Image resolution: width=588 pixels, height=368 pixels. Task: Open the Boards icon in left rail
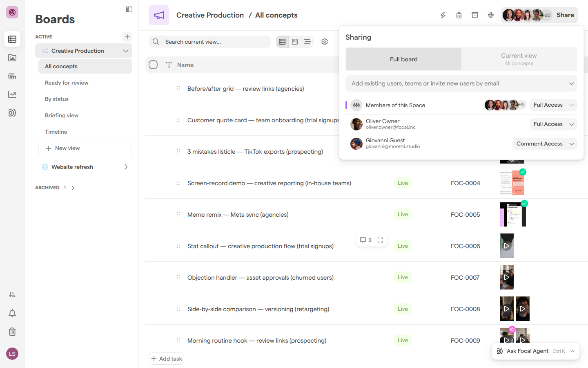coord(12,39)
